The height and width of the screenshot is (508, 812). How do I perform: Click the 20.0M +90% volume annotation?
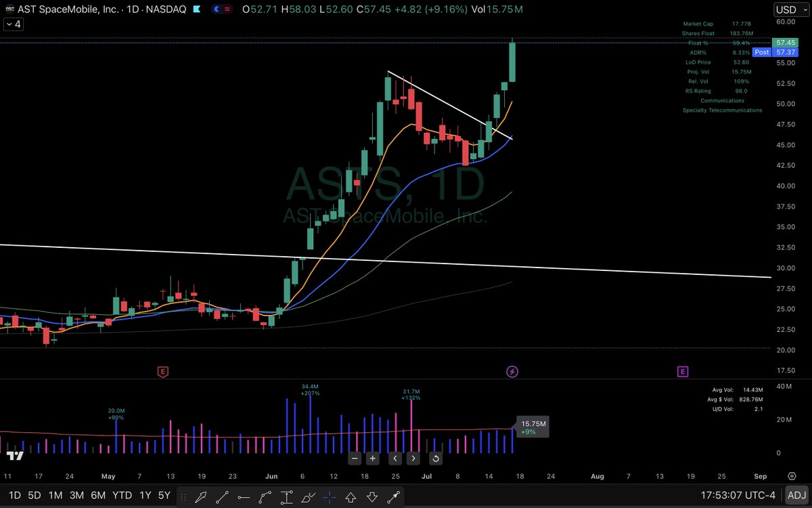click(116, 414)
